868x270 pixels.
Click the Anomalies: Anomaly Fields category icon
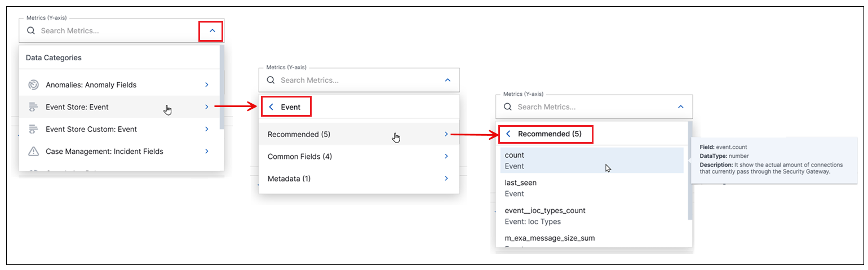pos(33,85)
